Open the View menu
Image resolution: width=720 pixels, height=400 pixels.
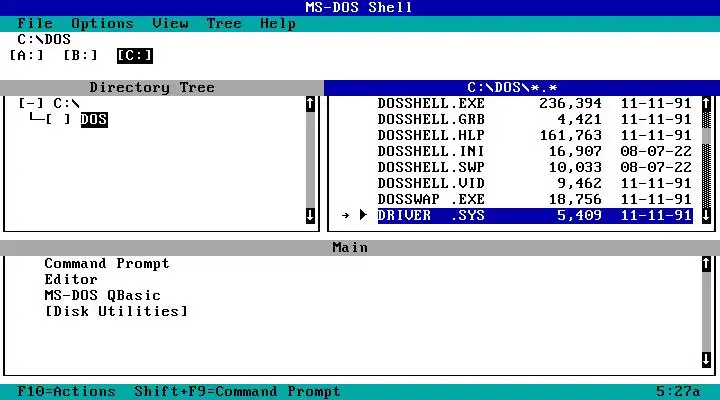pos(170,23)
